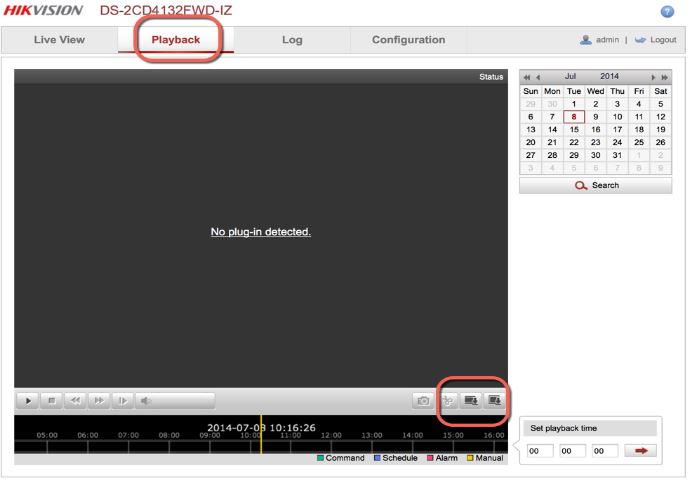Jump to playback time with red arrow
693x481 pixels.
pyautogui.click(x=640, y=450)
